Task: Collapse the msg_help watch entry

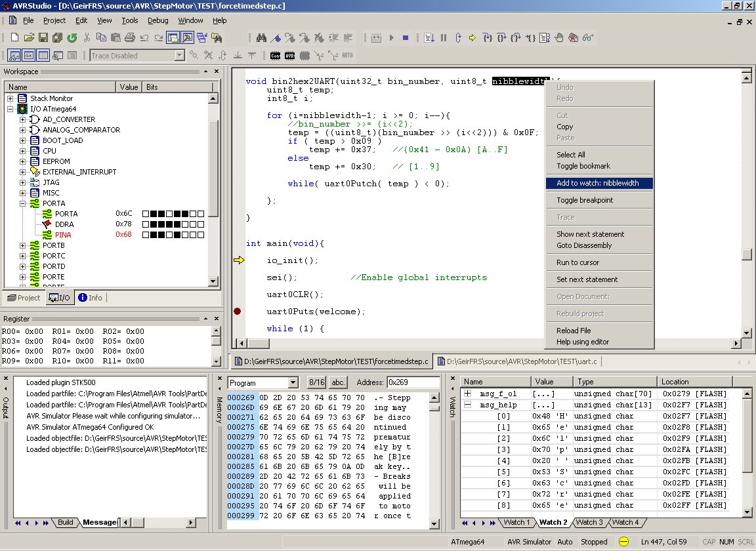Action: click(x=467, y=405)
